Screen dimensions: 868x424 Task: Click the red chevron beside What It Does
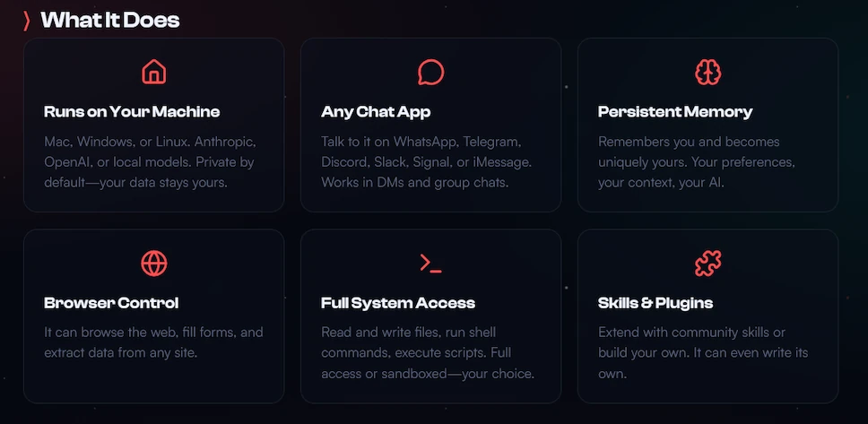27,20
